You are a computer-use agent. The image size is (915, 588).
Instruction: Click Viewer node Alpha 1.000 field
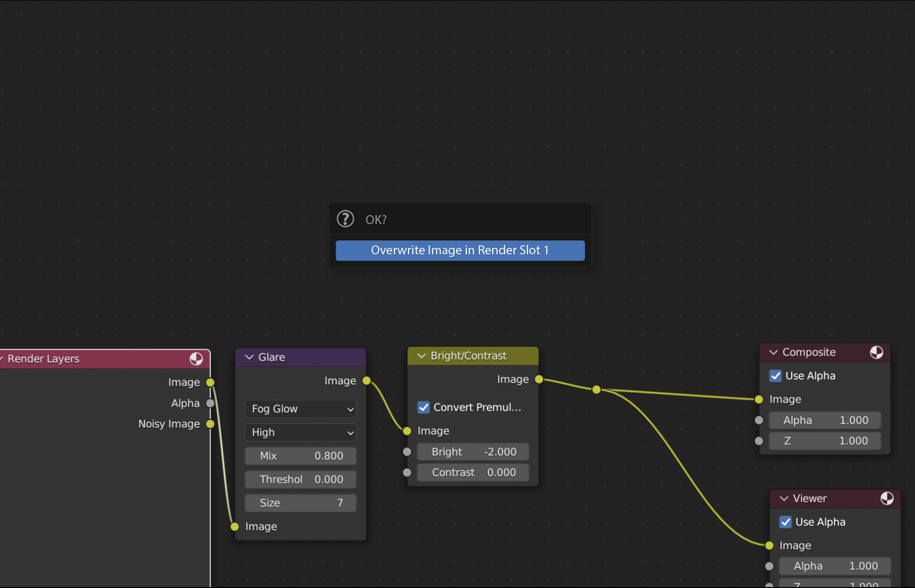[835, 566]
